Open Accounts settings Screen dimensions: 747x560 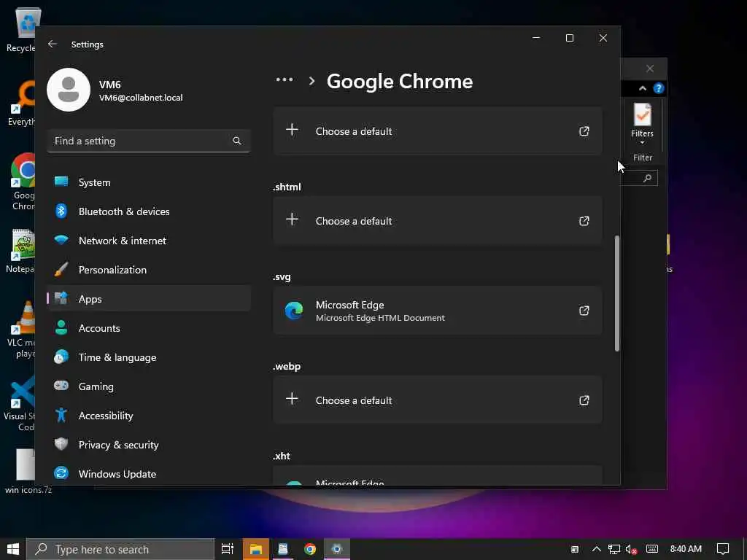tap(149, 327)
